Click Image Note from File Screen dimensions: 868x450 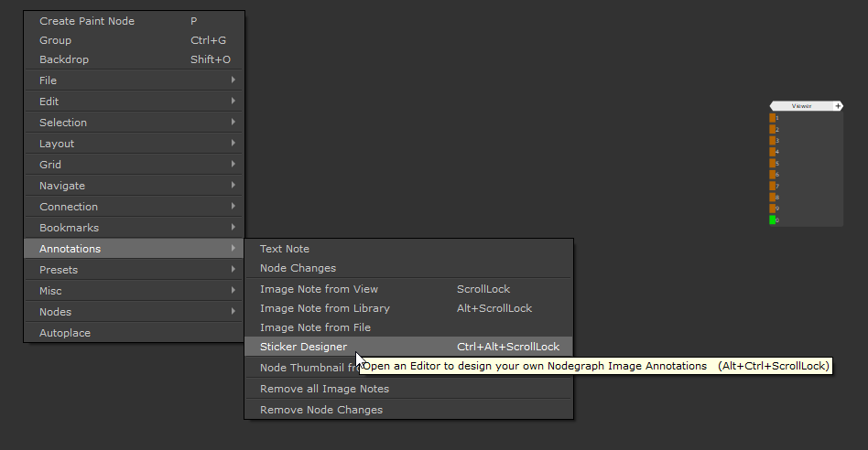click(315, 327)
